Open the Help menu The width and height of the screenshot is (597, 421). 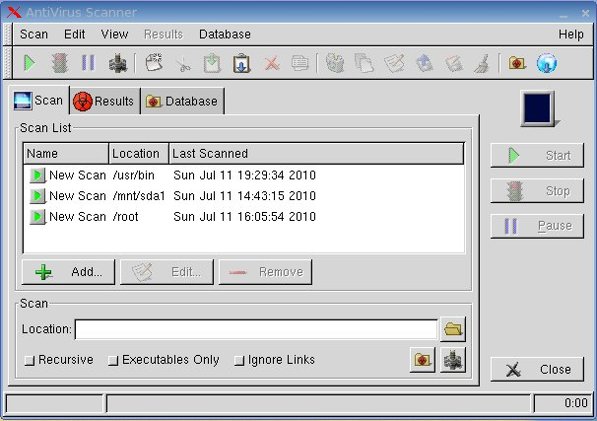click(571, 34)
